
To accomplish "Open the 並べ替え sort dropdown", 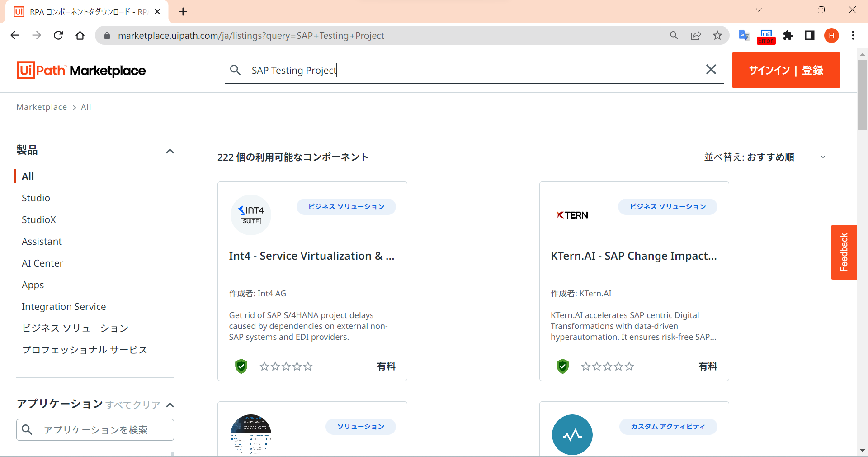I will tap(765, 157).
